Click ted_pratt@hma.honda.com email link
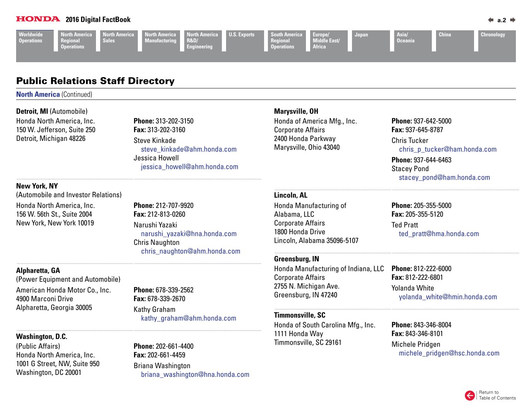Viewport: 532px width, 411px height. click(x=439, y=234)
